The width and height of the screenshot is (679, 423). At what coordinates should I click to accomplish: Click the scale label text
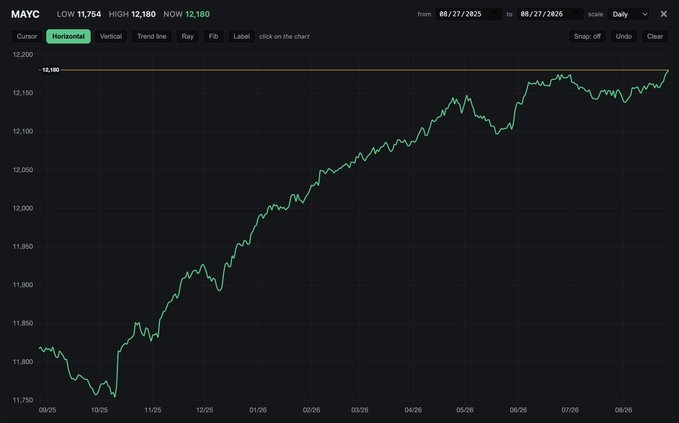(x=595, y=14)
